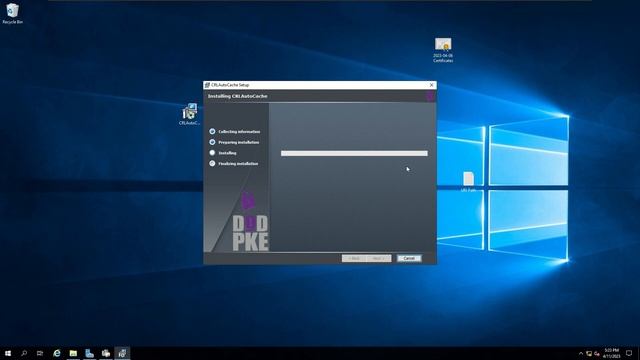Activate the CRLAutoCache Setup taskbar button
This screenshot has width=640, height=360.
pyautogui.click(x=122, y=353)
